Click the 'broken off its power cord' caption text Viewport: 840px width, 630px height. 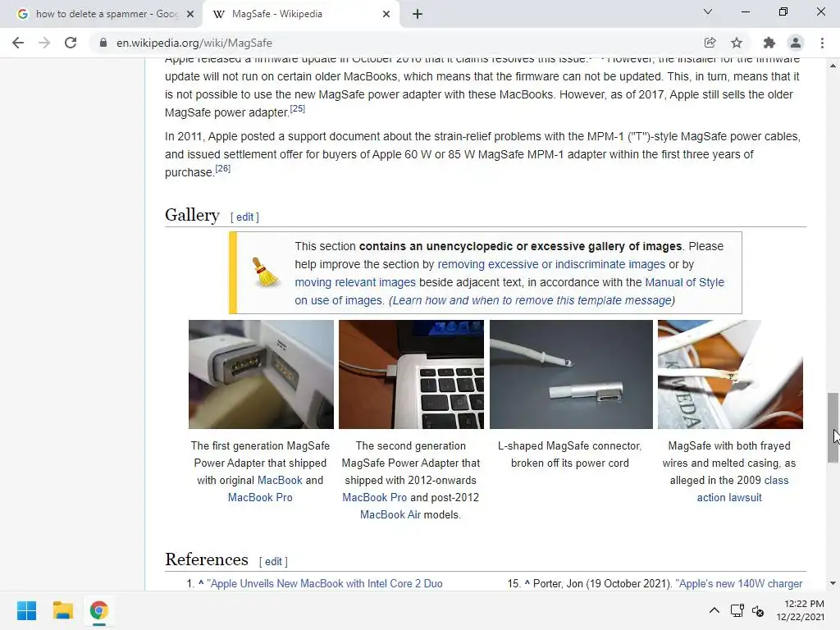coord(570,463)
